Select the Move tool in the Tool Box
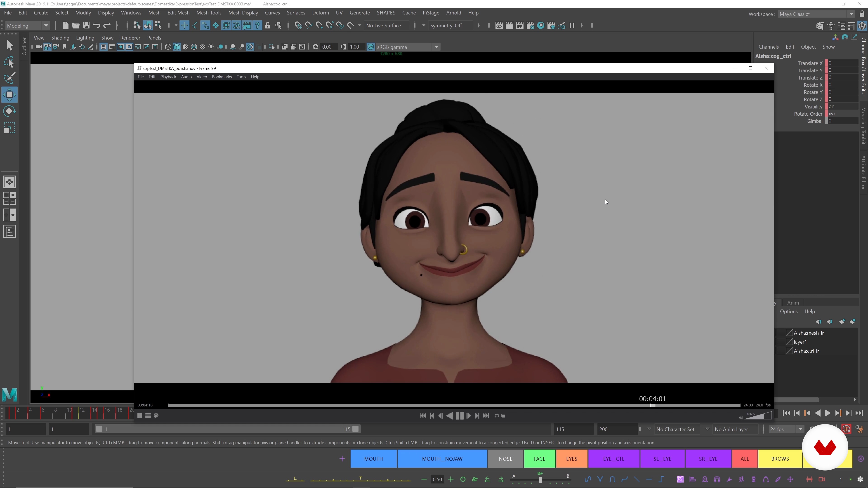Image resolution: width=868 pixels, height=488 pixels. pyautogui.click(x=9, y=95)
